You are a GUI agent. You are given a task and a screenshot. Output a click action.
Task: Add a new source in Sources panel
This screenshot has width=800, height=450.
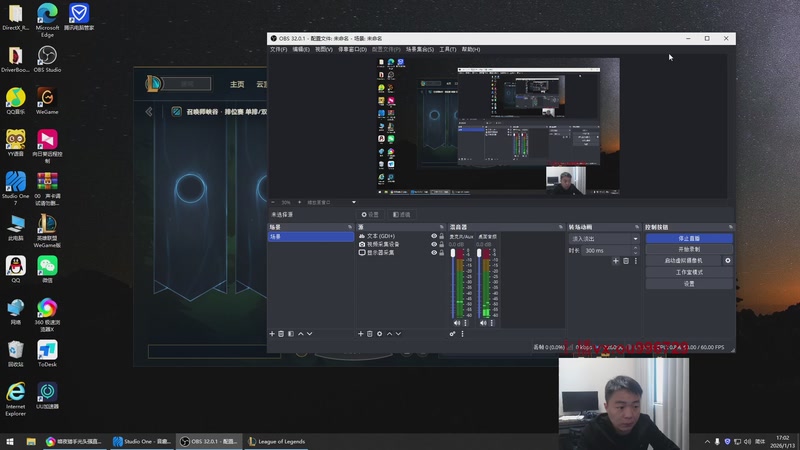pyautogui.click(x=361, y=334)
